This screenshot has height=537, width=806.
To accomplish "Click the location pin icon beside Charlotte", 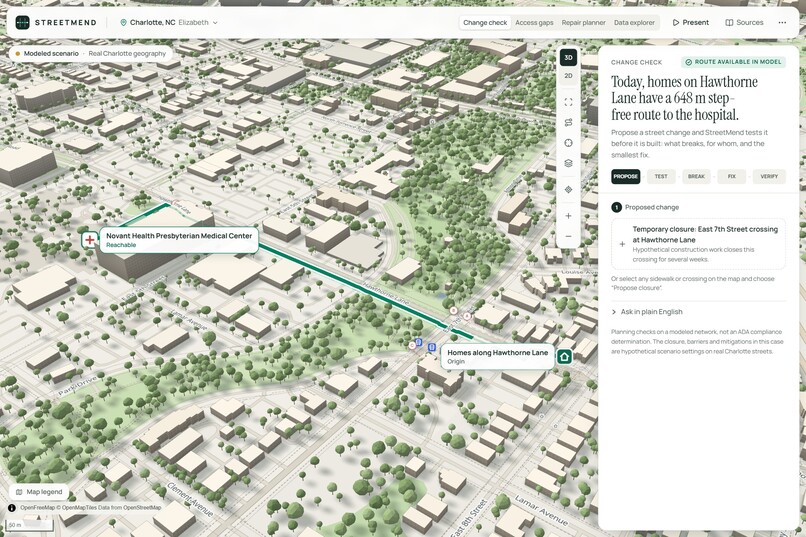I will pyautogui.click(x=123, y=23).
